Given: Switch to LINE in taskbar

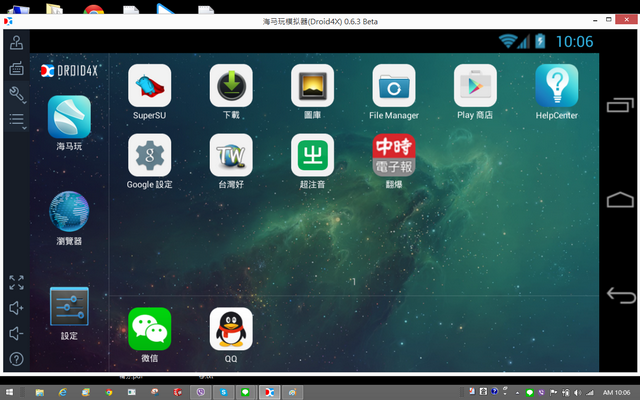Looking at the screenshot, I should [246, 392].
